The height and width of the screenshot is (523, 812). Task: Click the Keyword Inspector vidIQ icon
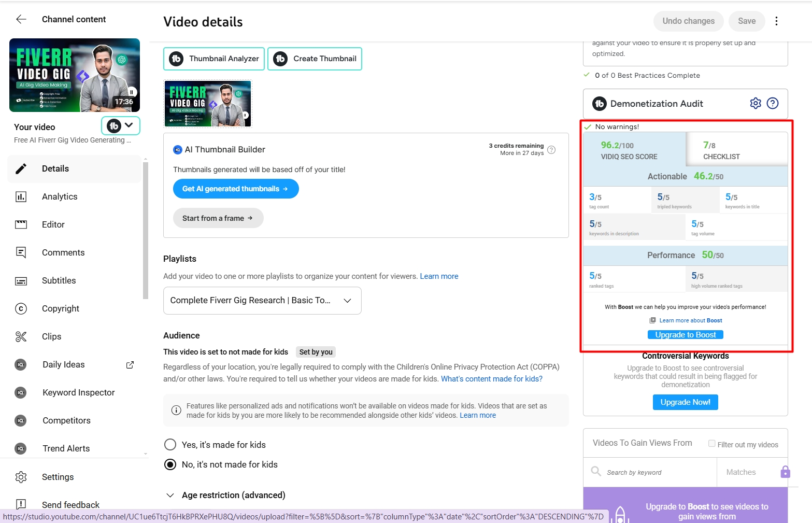coord(21,392)
